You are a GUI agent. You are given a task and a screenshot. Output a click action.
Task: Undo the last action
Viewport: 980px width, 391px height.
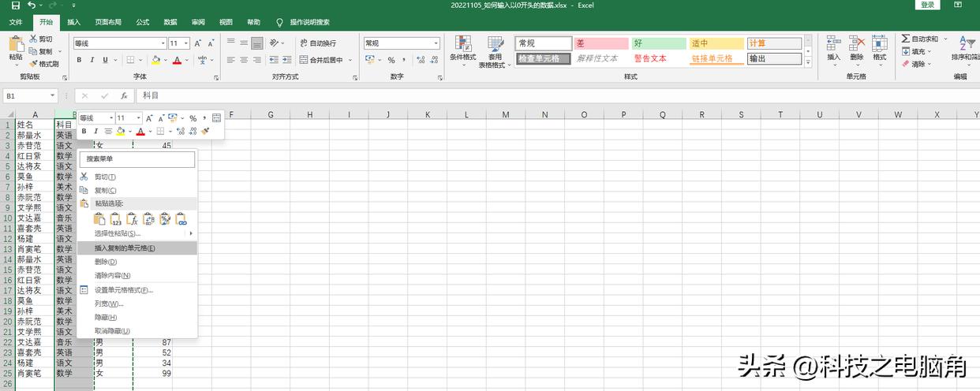pyautogui.click(x=32, y=6)
